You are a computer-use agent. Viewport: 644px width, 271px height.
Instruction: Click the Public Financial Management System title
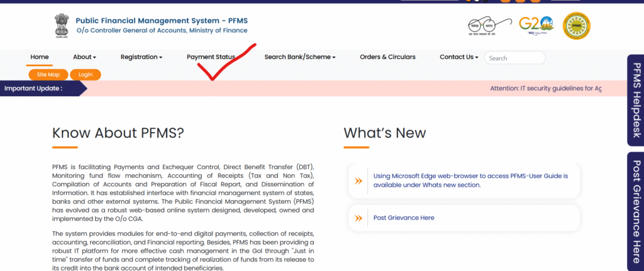[162, 21]
